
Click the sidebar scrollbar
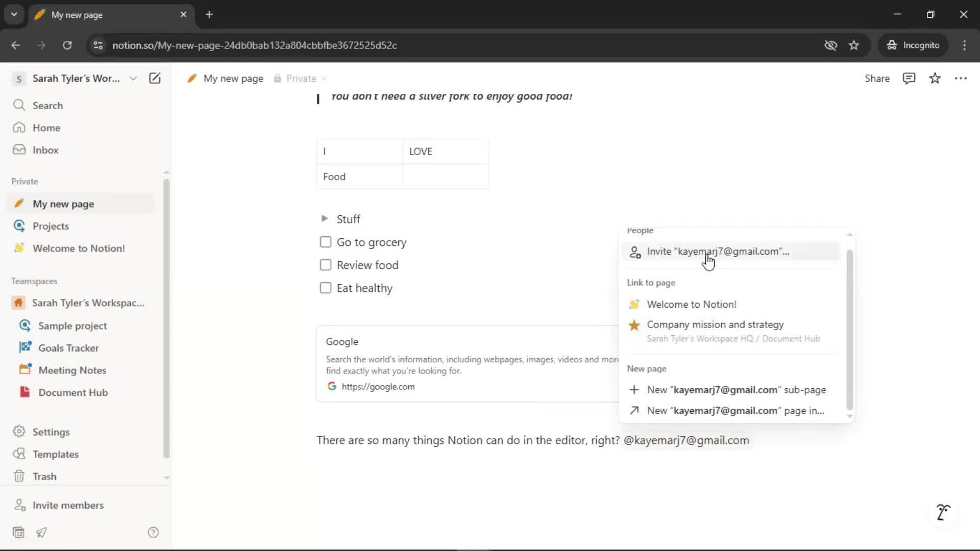(x=166, y=318)
